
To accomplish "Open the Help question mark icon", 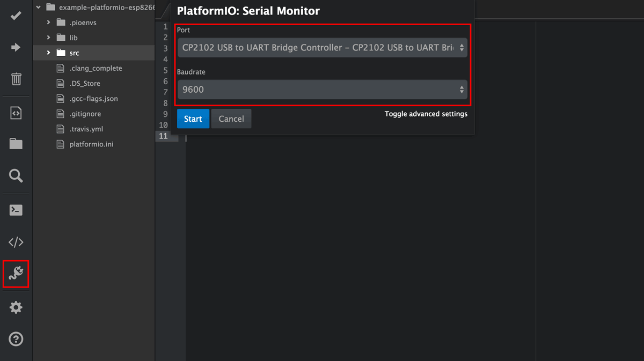I will click(16, 339).
